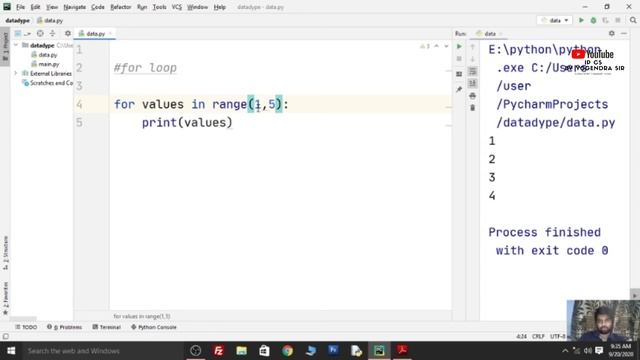Image resolution: width=640 pixels, height=360 pixels.
Task: Click the Search the web and Windows box
Action: [104, 351]
